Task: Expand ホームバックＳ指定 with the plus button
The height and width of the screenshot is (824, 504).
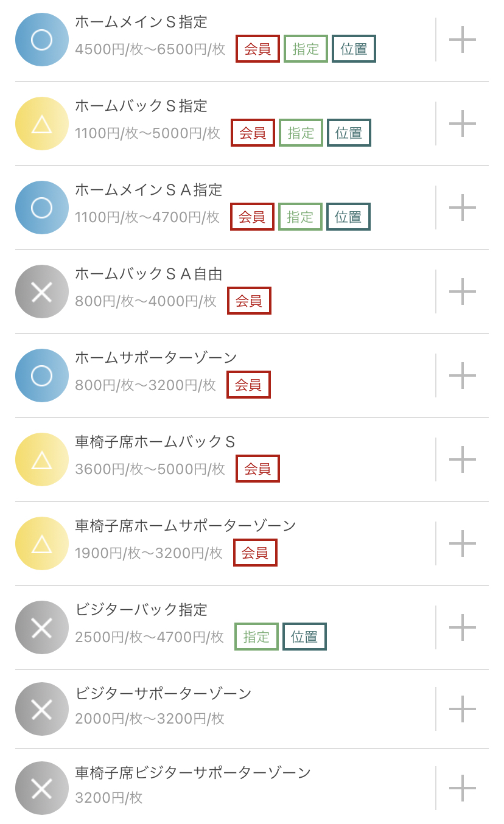Action: 463,124
